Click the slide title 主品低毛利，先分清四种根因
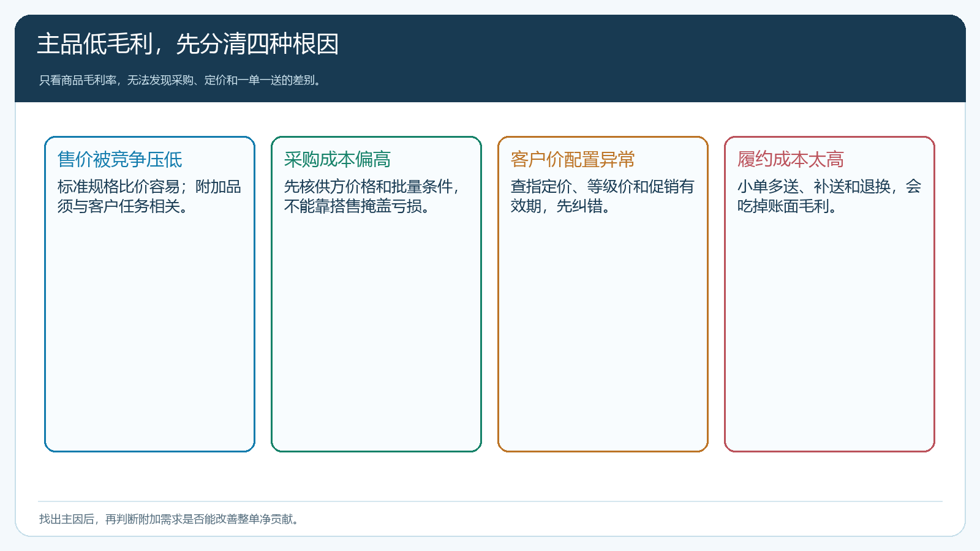The height and width of the screenshot is (551, 980). (x=187, y=44)
